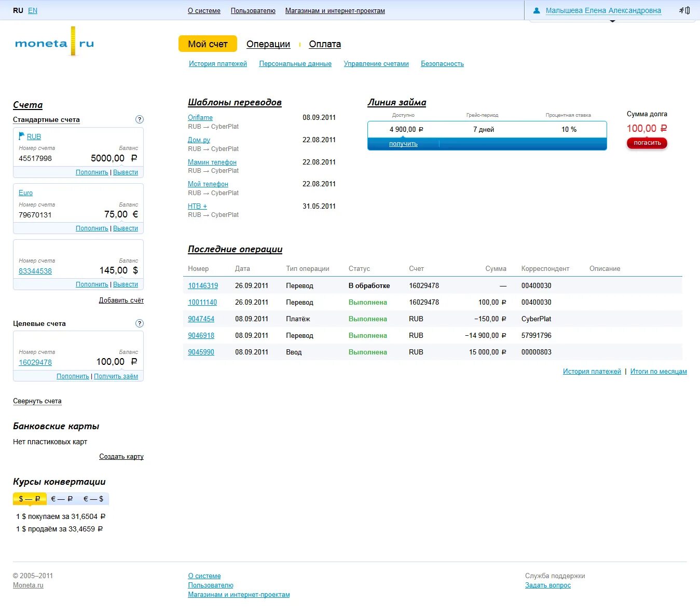Open the НТВ + template
The image size is (700, 615).
pos(197,207)
